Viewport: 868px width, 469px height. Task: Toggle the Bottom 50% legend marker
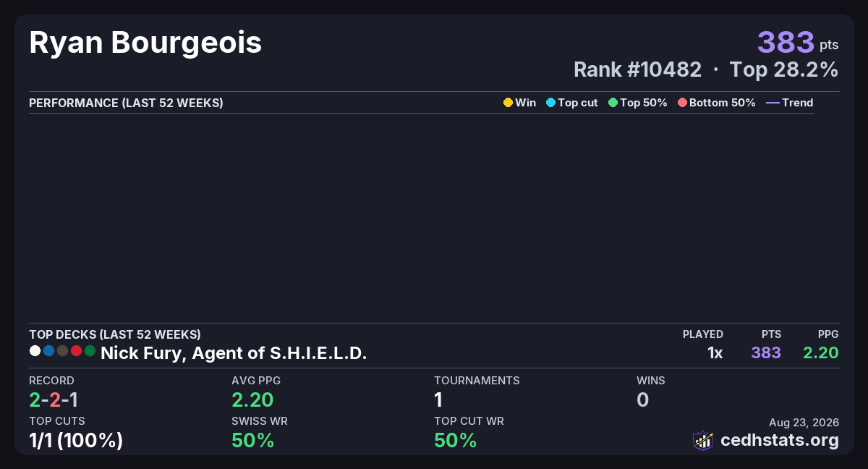716,103
